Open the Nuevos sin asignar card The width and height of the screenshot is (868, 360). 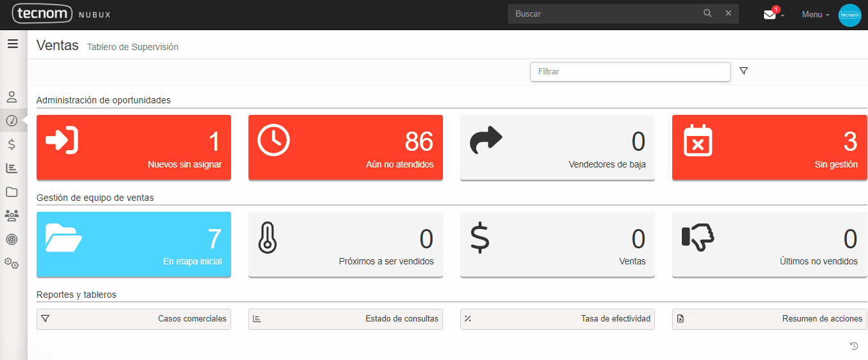pos(134,147)
